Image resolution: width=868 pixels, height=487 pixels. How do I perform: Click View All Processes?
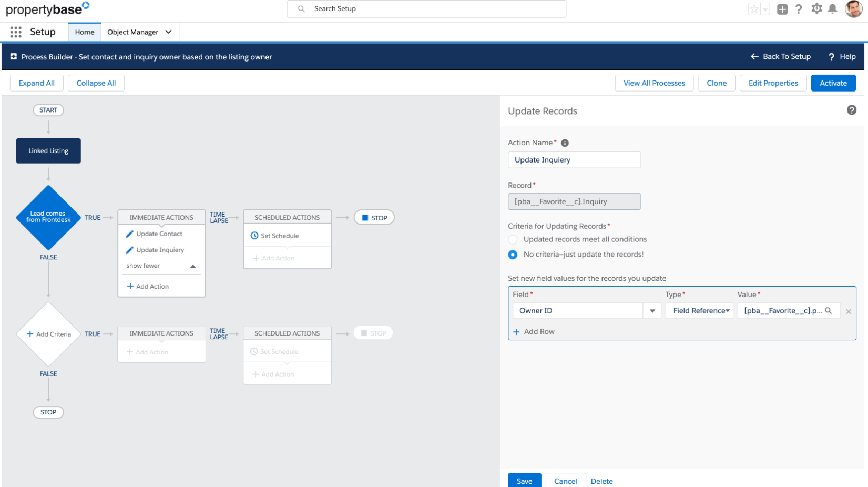coord(654,83)
